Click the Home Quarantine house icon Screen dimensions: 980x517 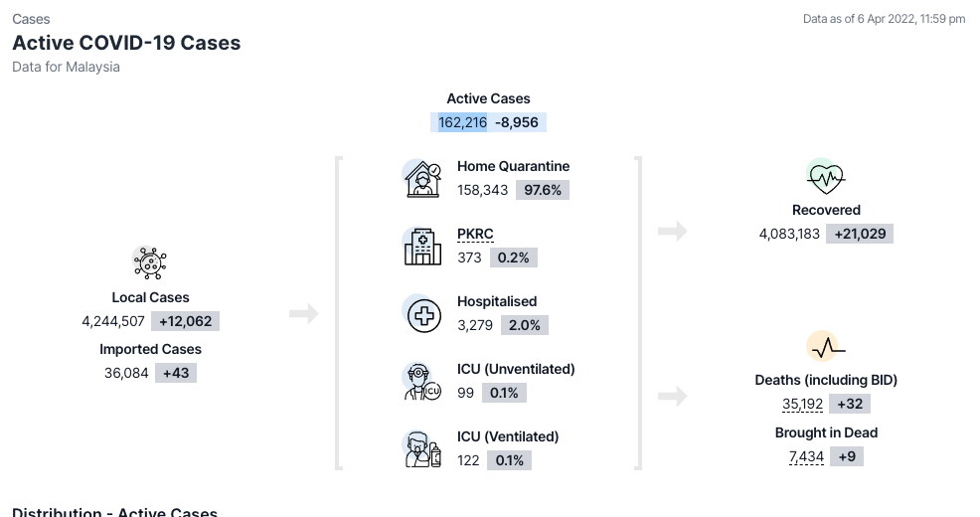[x=422, y=179]
